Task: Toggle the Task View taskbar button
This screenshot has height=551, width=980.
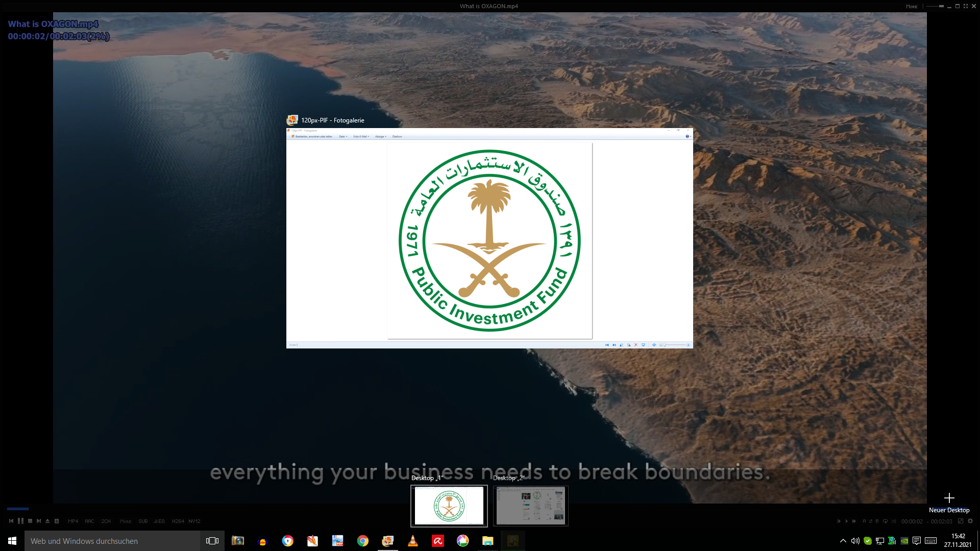Action: pos(212,541)
